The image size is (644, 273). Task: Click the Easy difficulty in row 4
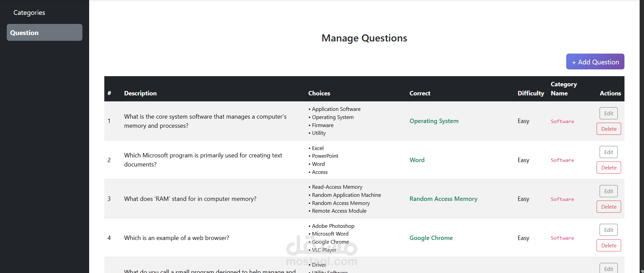point(523,238)
